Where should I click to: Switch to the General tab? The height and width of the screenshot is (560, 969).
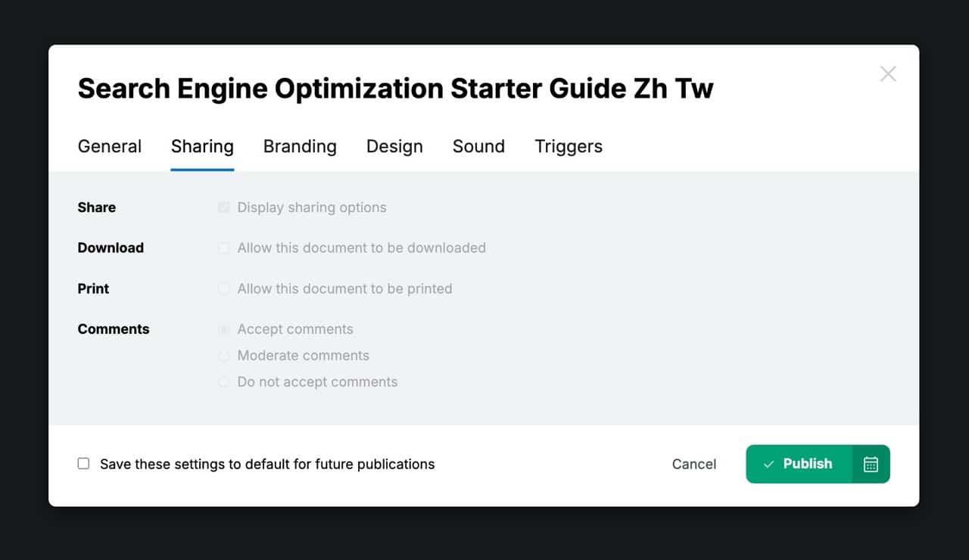[x=110, y=146]
